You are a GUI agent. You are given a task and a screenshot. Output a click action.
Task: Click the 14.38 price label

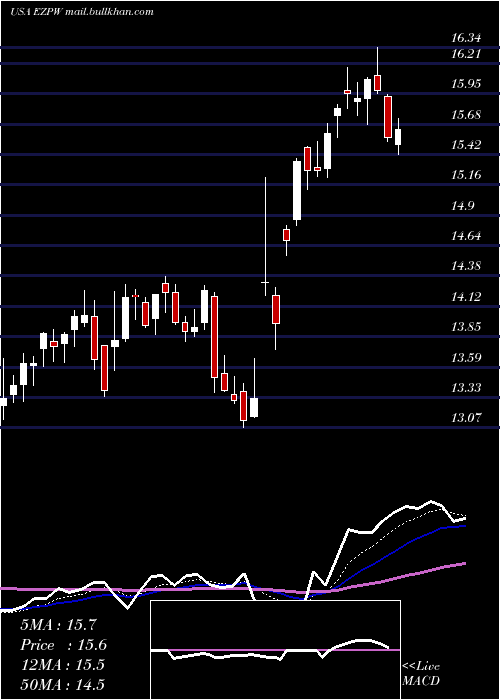click(466, 266)
